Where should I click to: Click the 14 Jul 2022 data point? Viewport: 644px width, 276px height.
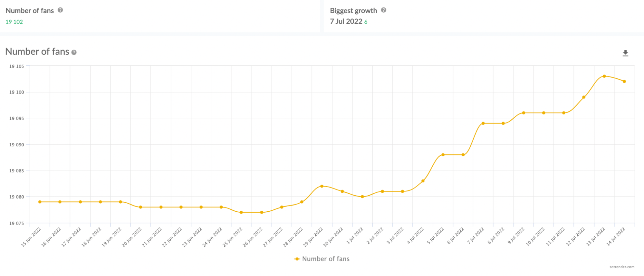tap(624, 81)
